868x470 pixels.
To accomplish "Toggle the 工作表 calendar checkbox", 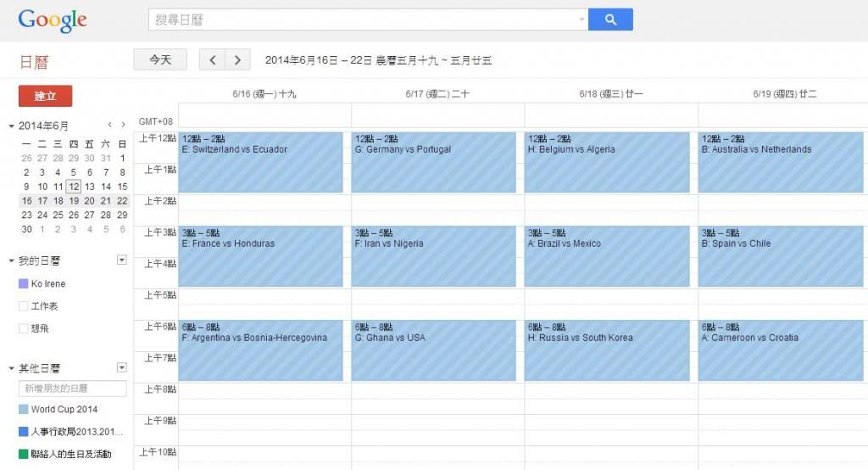I will click(24, 306).
